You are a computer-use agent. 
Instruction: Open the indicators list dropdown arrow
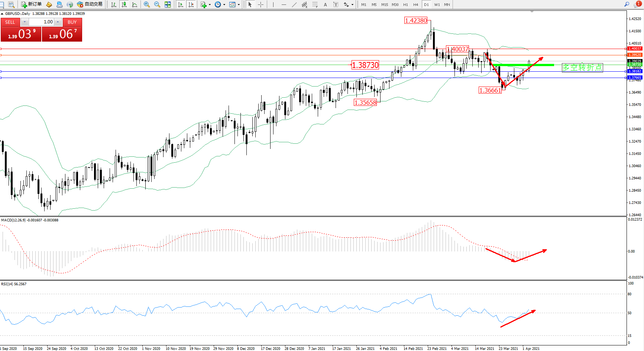(x=210, y=5)
